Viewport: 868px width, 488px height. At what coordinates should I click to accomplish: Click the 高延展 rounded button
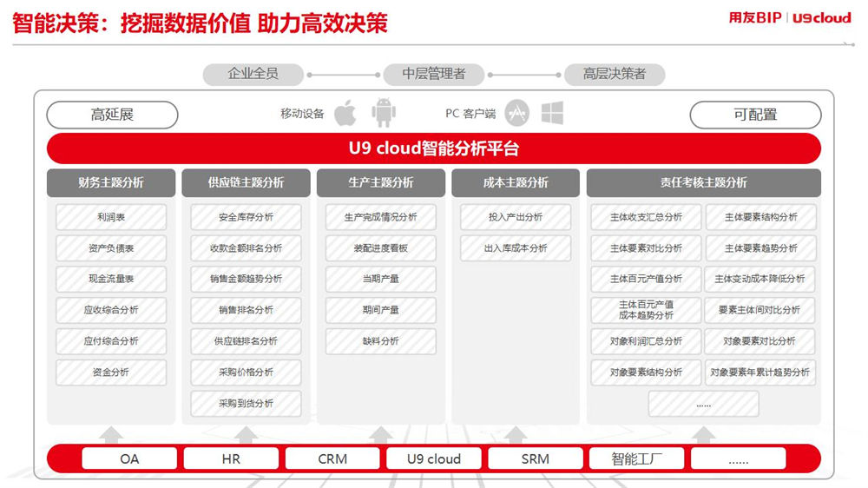[112, 115]
